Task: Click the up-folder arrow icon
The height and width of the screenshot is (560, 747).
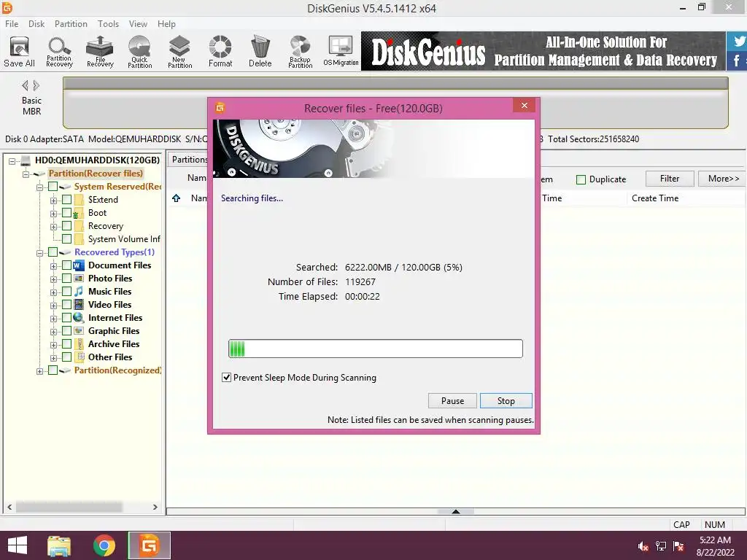Action: pos(177,198)
